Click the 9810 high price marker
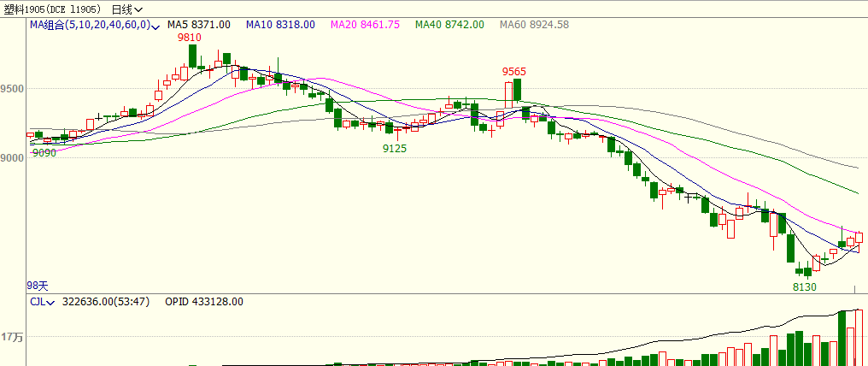This screenshot has height=366, width=868. pyautogui.click(x=189, y=38)
